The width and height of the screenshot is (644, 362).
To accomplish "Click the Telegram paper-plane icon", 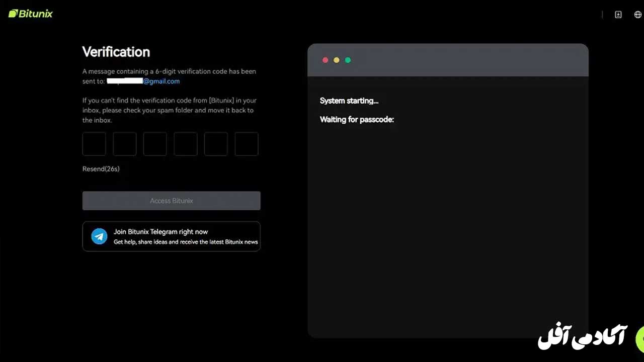I will [x=99, y=236].
